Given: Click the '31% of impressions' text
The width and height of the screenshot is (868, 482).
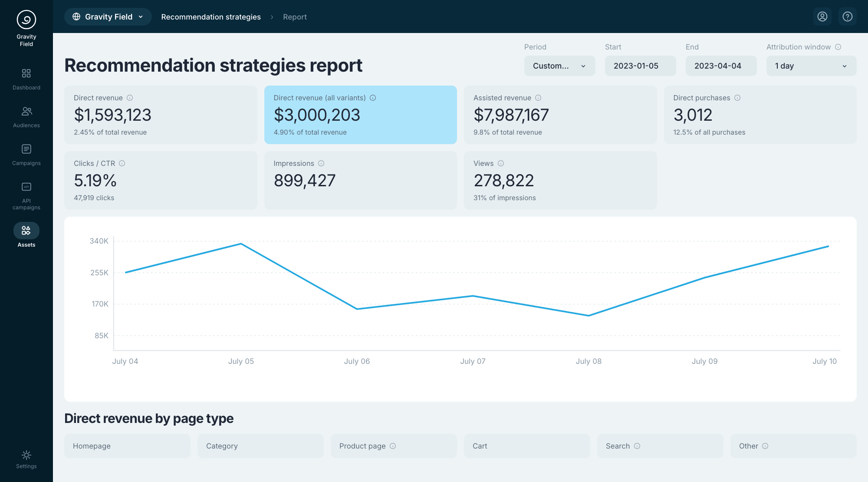Looking at the screenshot, I should pos(504,198).
